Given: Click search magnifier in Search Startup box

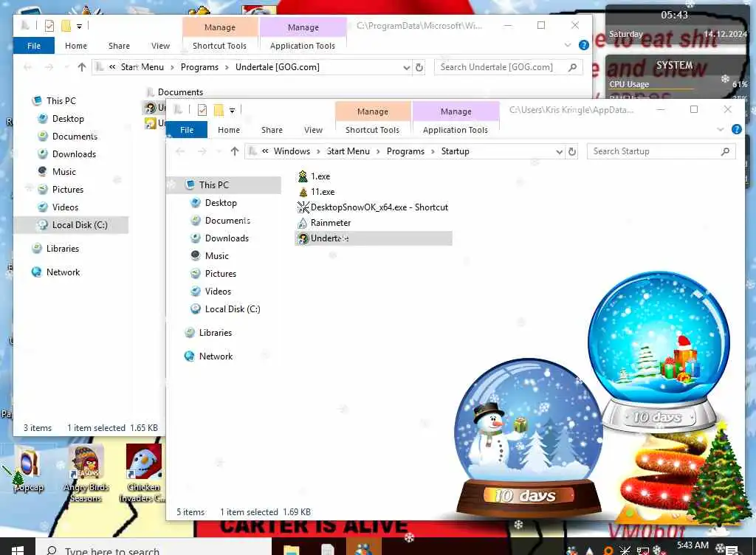Looking at the screenshot, I should (725, 151).
